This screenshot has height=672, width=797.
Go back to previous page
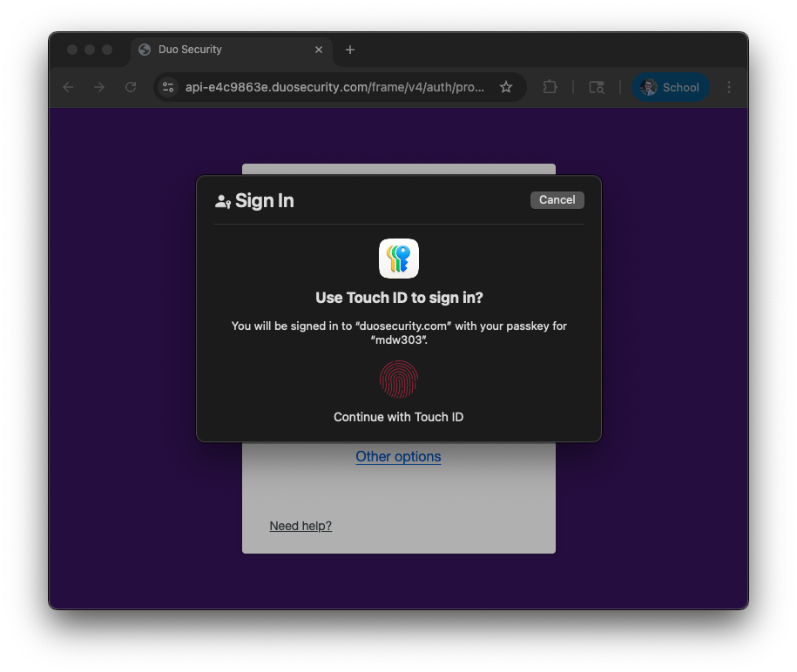tap(68, 87)
